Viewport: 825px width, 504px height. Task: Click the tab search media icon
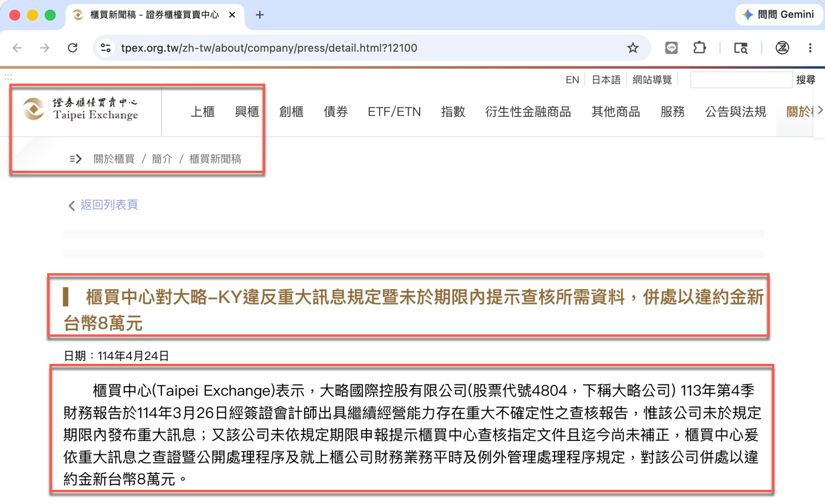coord(741,48)
